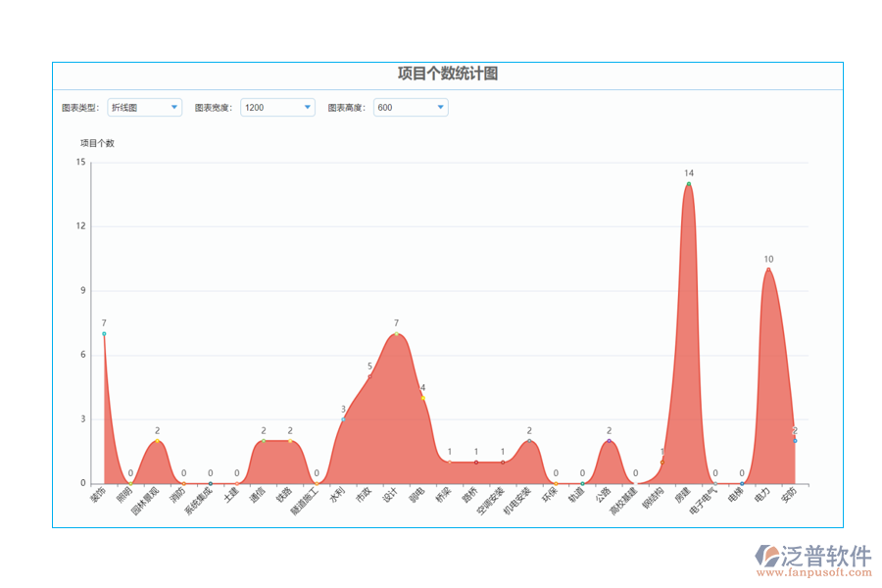Click the 机电安装 x-axis label
The image size is (882, 588).
[517, 500]
